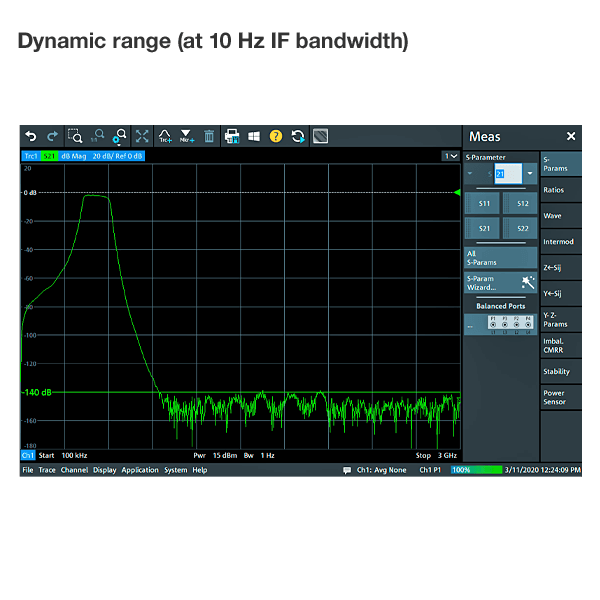The image size is (600, 600).
Task: Open the Application menu
Action: [140, 470]
